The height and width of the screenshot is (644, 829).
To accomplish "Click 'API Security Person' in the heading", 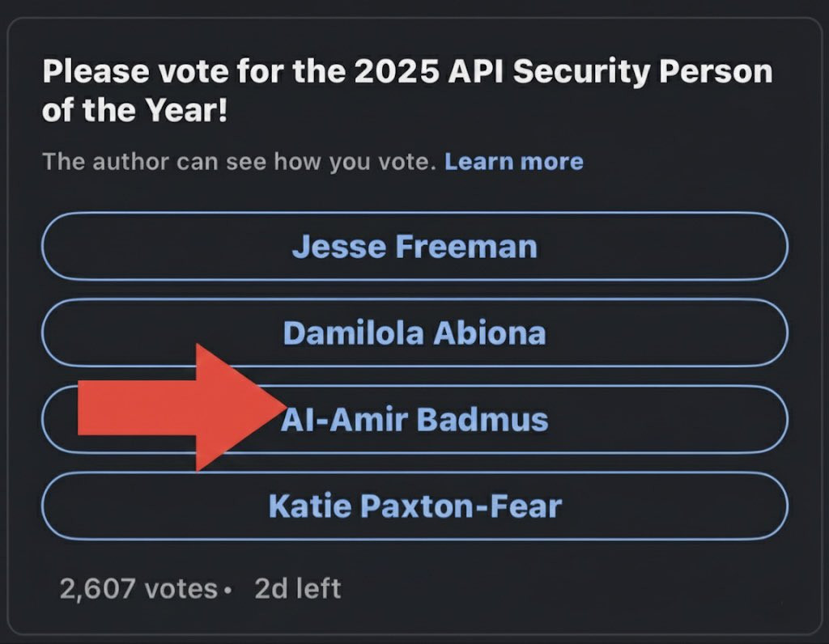I will point(610,72).
